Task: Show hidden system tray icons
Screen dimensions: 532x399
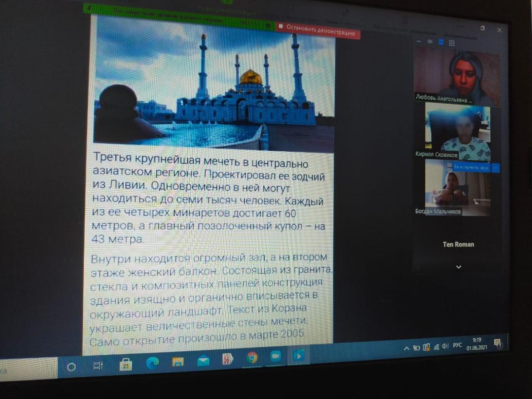Action: tap(406, 348)
